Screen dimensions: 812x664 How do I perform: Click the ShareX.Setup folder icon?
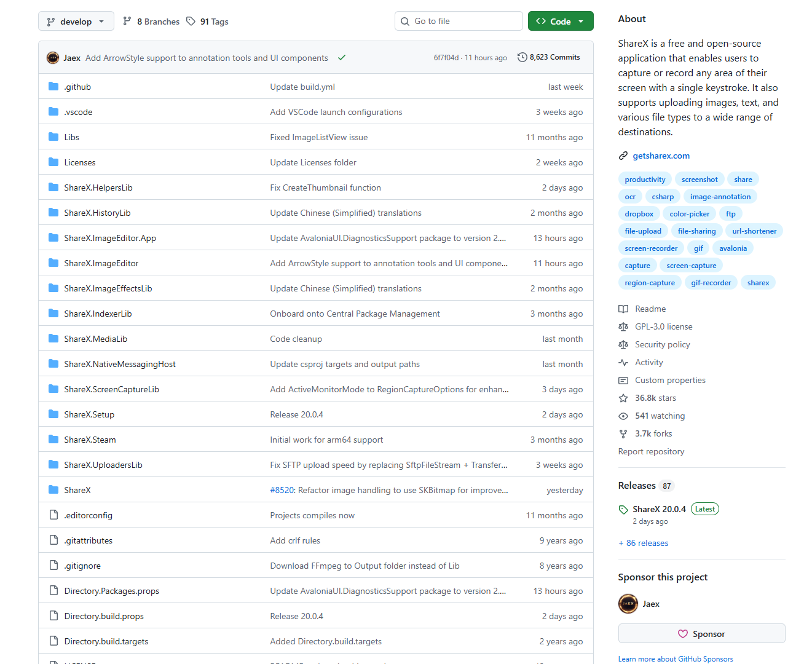(53, 414)
